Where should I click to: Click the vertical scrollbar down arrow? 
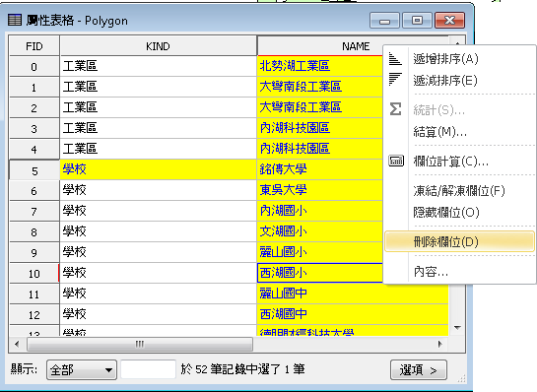pyautogui.click(x=457, y=328)
